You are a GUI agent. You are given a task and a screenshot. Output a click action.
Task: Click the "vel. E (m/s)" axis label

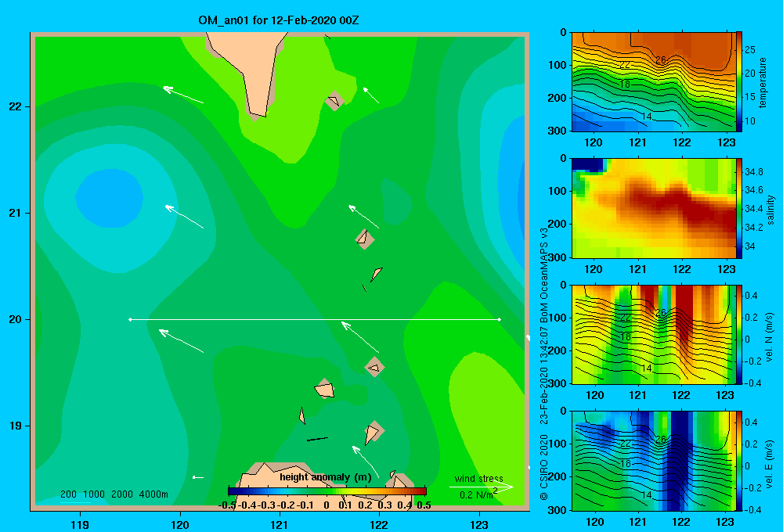tap(770, 464)
